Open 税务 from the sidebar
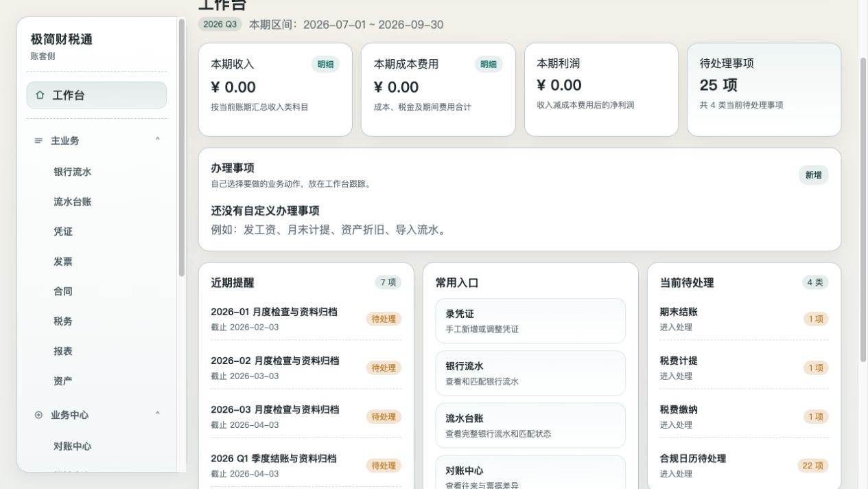 tap(63, 321)
